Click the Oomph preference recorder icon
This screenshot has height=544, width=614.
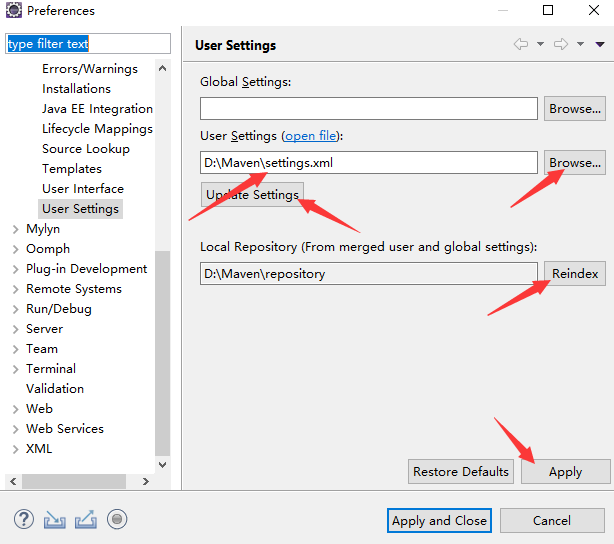coord(117,520)
